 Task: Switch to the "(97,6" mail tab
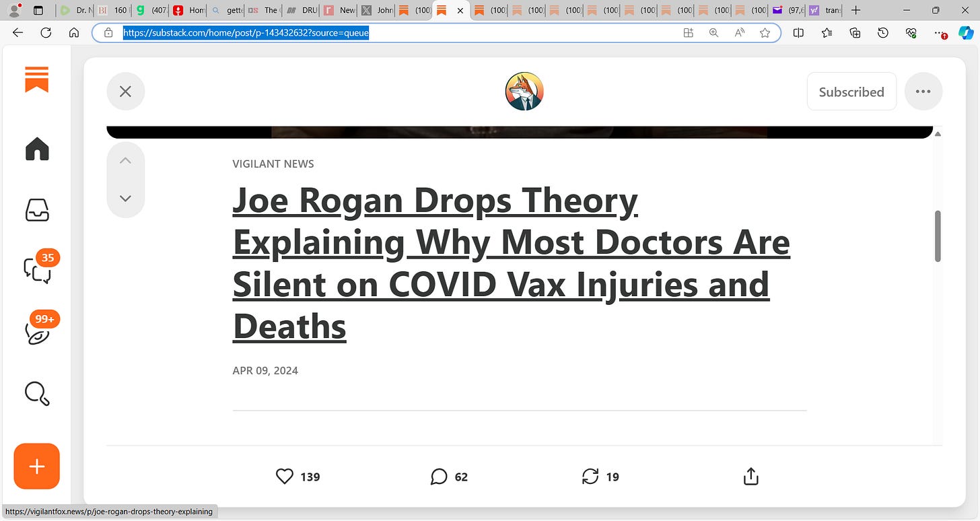[x=788, y=10]
